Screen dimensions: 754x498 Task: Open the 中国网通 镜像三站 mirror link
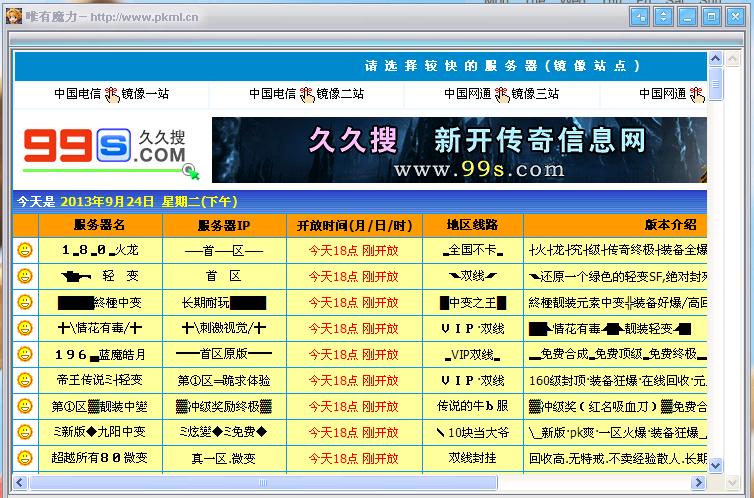click(x=501, y=94)
